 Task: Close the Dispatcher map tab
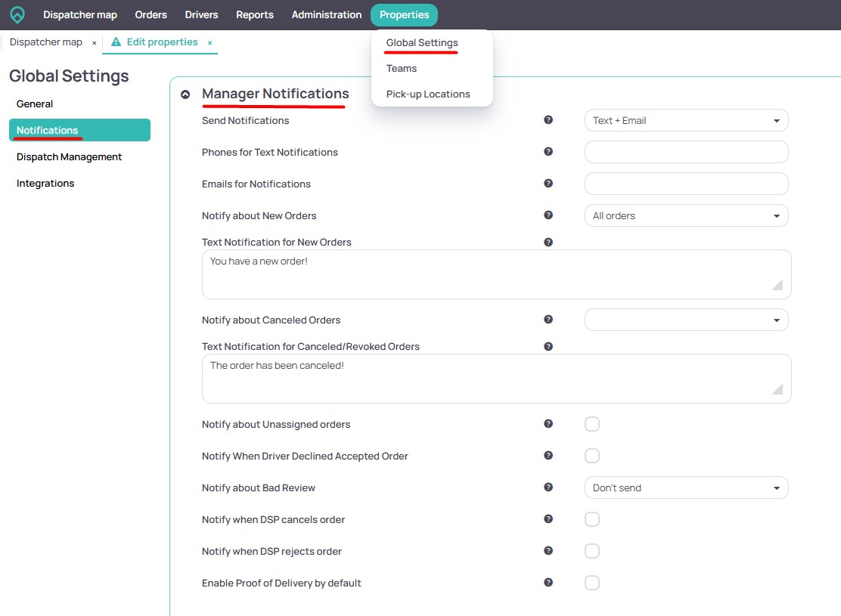tap(95, 43)
